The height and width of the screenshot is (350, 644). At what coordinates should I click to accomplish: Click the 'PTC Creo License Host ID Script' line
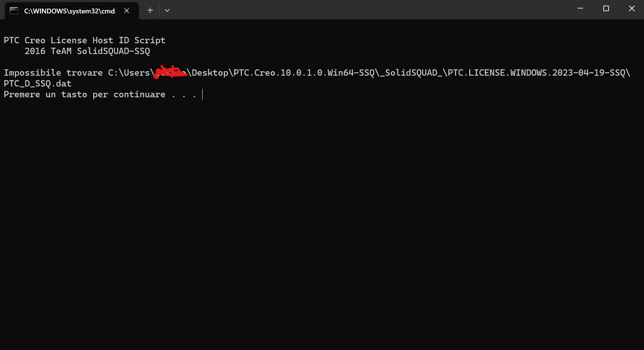(85, 40)
